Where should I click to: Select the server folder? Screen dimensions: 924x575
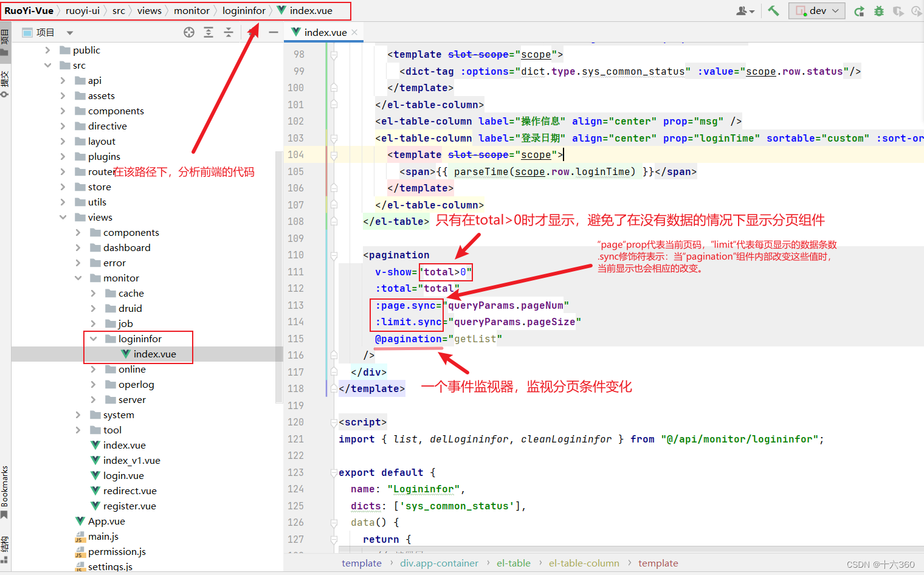click(132, 399)
